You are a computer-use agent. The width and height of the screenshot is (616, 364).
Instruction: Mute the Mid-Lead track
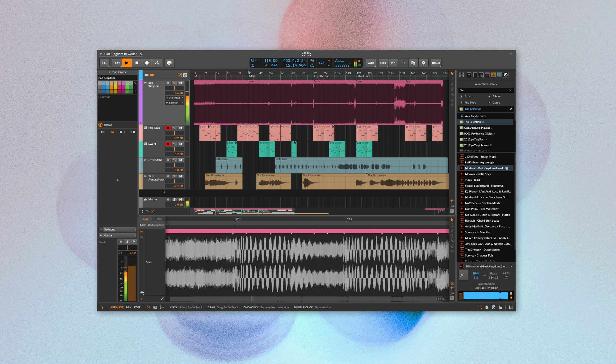[181, 128]
